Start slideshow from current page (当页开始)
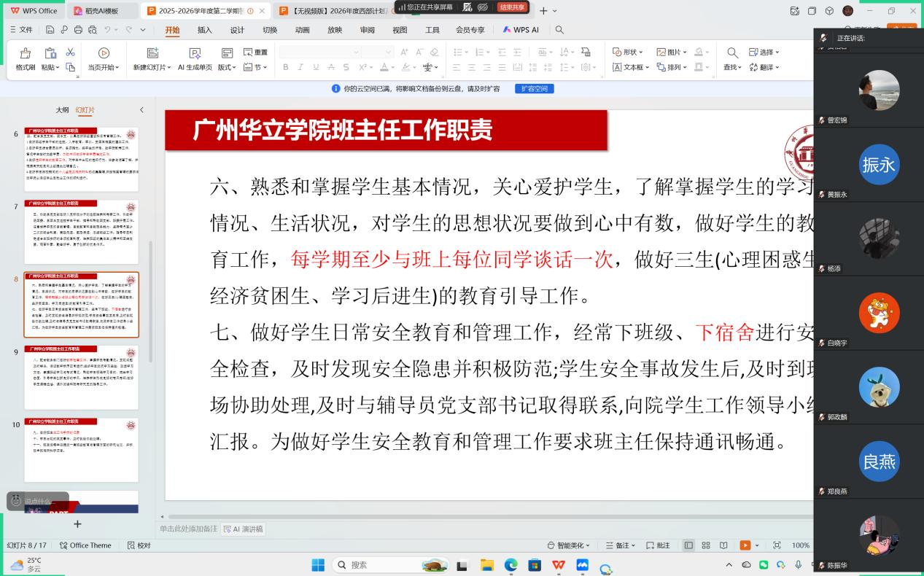 click(104, 54)
